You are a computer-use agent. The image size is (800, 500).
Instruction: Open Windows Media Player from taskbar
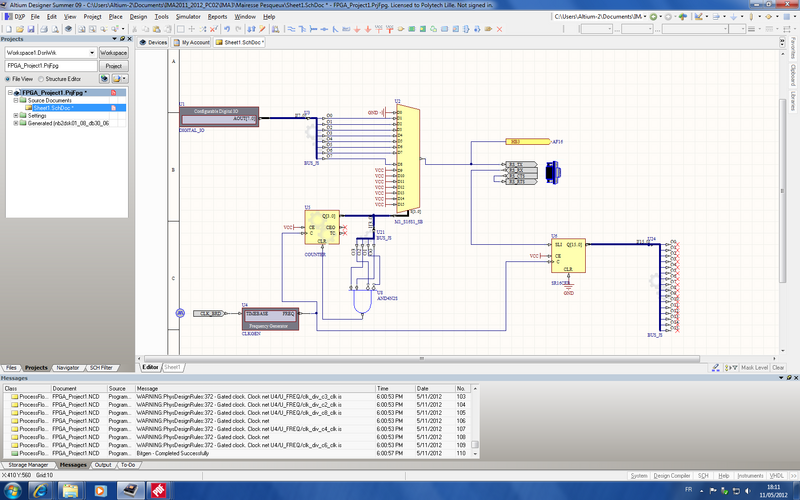[x=98, y=490]
